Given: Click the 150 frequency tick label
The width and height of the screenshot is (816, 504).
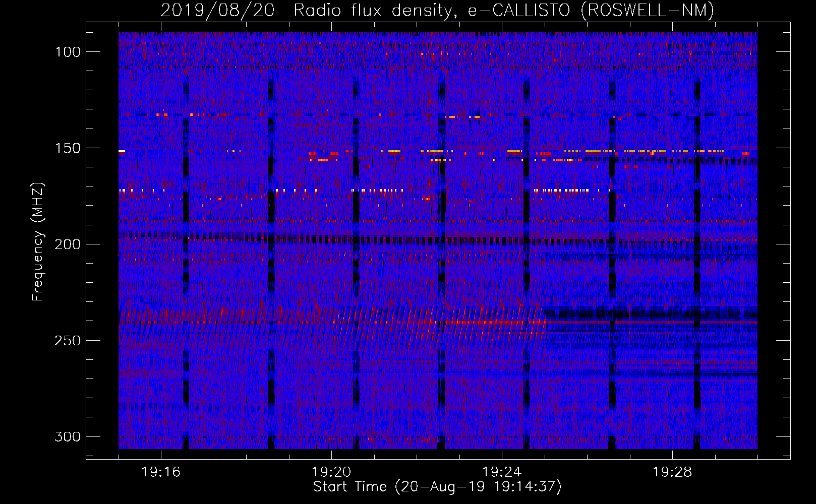Looking at the screenshot, I should coord(68,148).
